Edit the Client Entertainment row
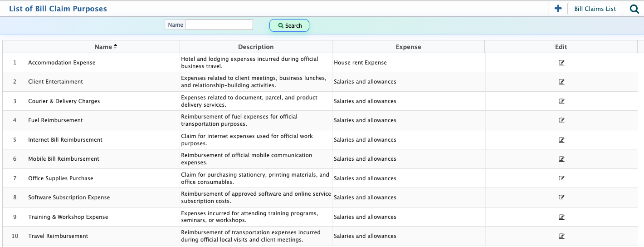This screenshot has height=247, width=644. (561, 82)
